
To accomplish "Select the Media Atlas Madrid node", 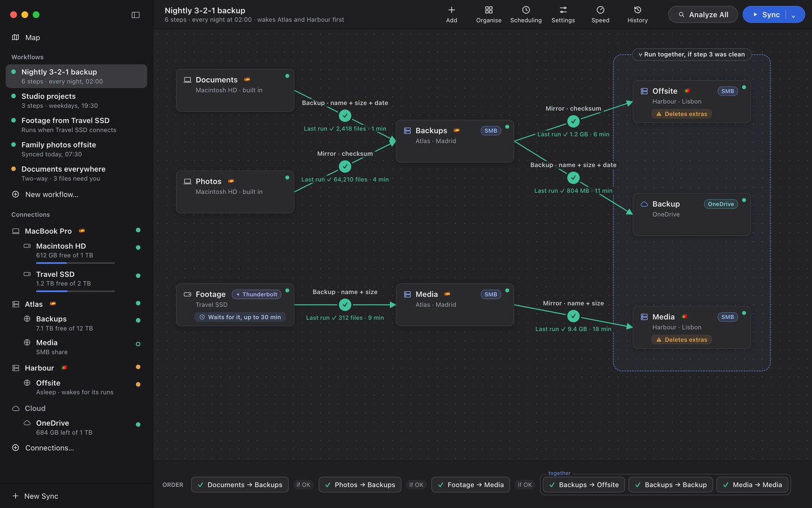I will pyautogui.click(x=455, y=304).
